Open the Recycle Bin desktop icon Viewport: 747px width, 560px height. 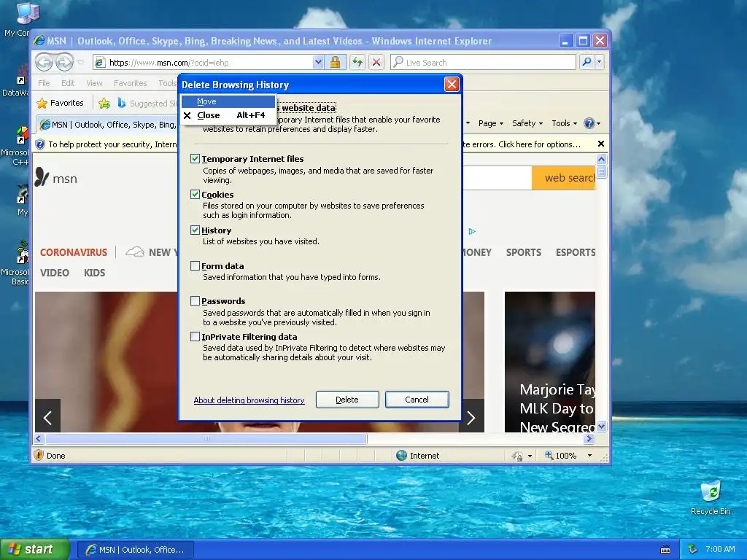tap(711, 498)
